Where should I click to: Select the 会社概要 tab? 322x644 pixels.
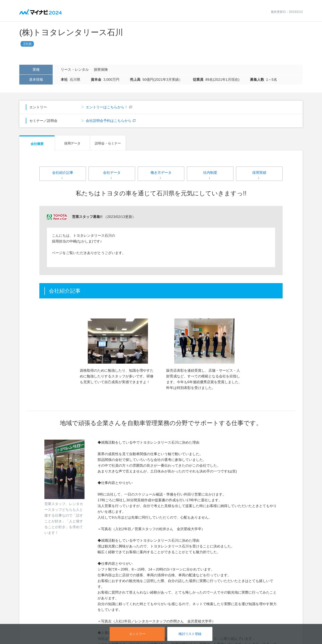click(37, 143)
